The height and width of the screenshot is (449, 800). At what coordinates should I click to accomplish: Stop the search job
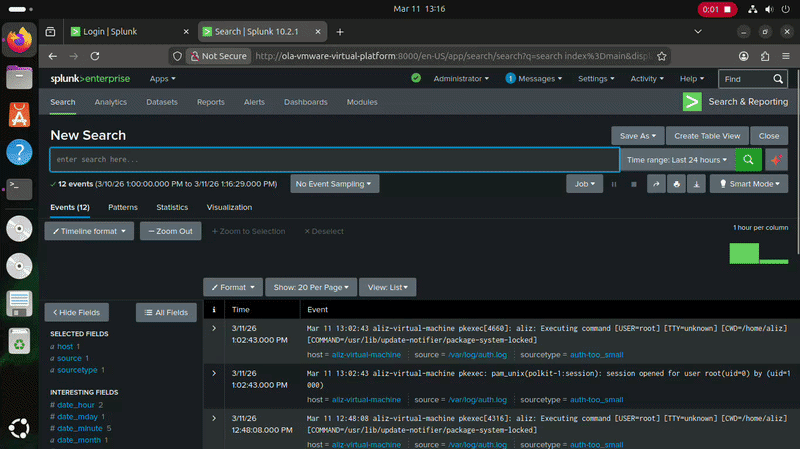point(634,184)
